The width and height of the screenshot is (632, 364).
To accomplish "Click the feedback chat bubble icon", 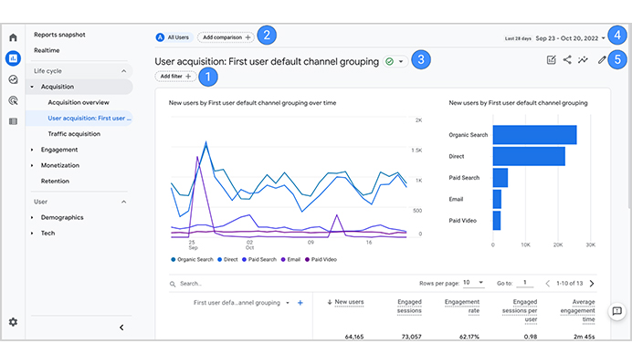I will (616, 311).
